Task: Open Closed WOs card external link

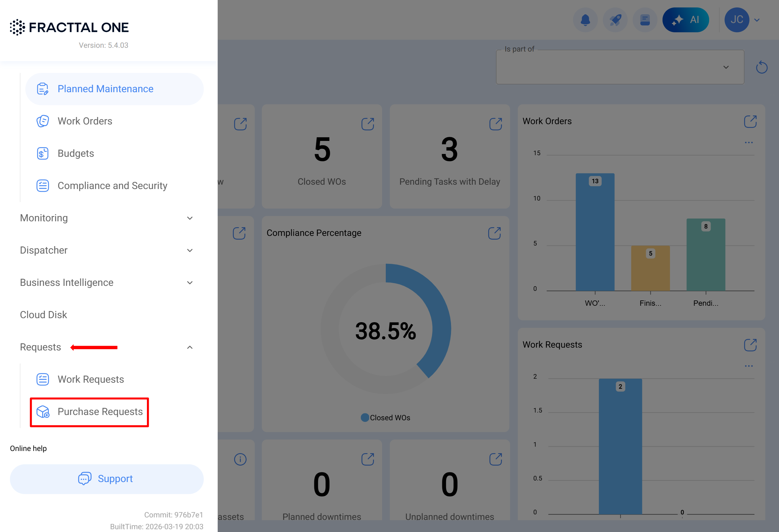Action: 368,124
